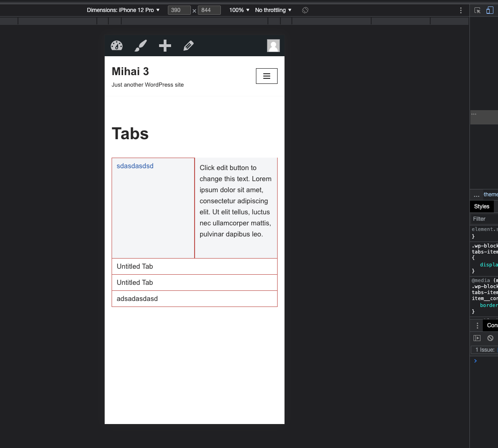
Task: Select the Edit pencil icon
Action: (189, 46)
